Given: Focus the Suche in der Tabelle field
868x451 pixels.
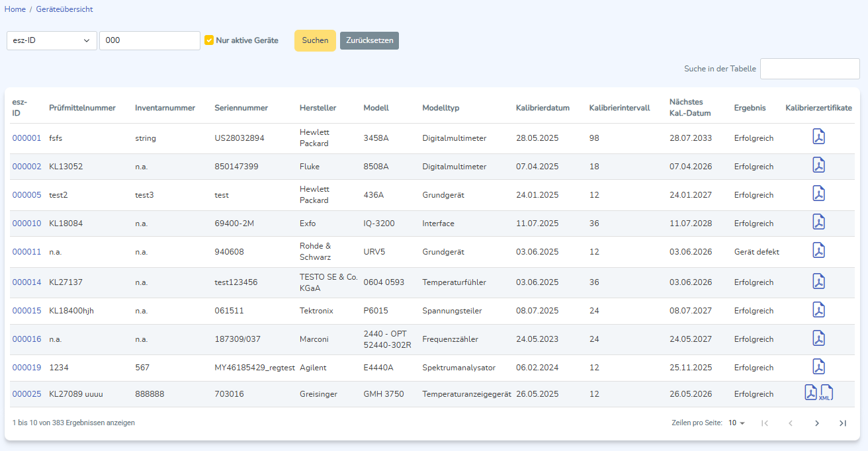Looking at the screenshot, I should (810, 69).
